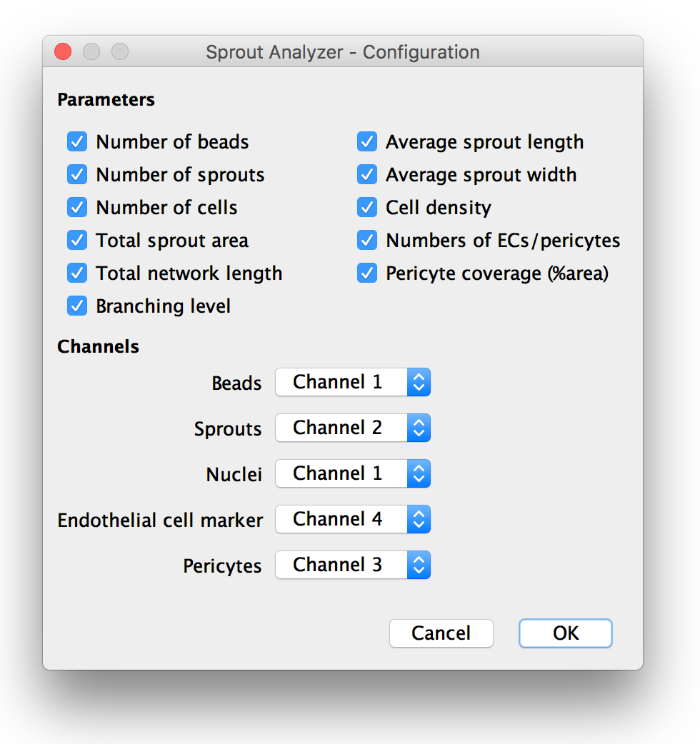The height and width of the screenshot is (744, 700).
Task: Open the Beads channel dropdown
Action: pyautogui.click(x=353, y=382)
